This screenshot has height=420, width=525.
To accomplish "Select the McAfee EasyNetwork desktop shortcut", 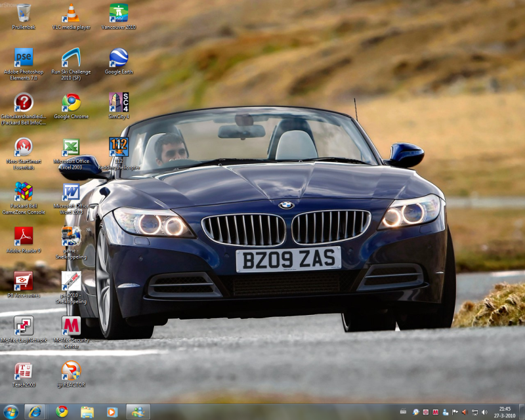I will click(x=24, y=329).
